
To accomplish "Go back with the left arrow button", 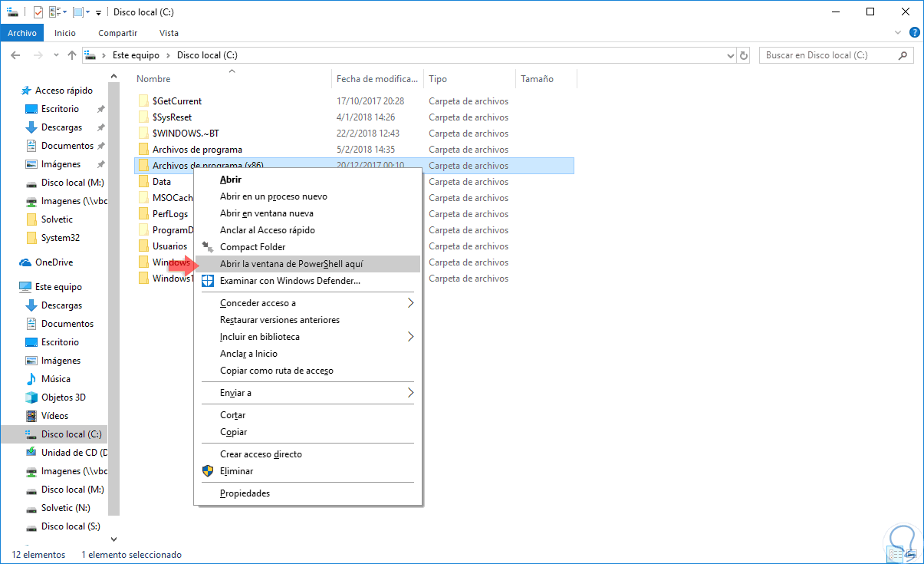I will tap(15, 55).
